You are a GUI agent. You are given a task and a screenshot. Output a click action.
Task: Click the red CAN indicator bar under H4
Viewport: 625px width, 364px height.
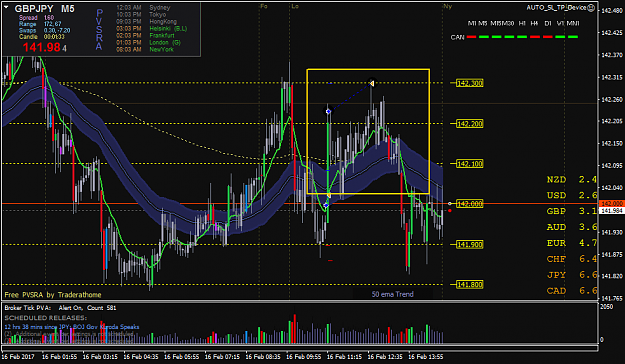pyautogui.click(x=535, y=37)
